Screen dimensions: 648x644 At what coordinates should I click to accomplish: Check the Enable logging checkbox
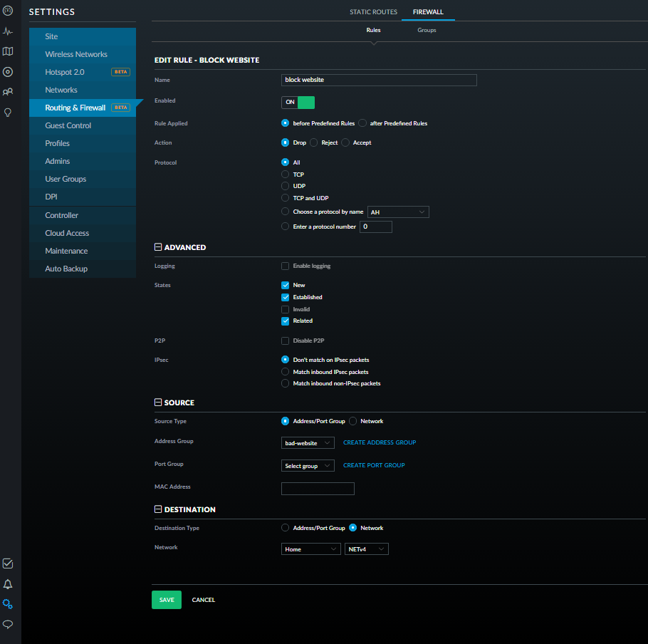pos(286,266)
